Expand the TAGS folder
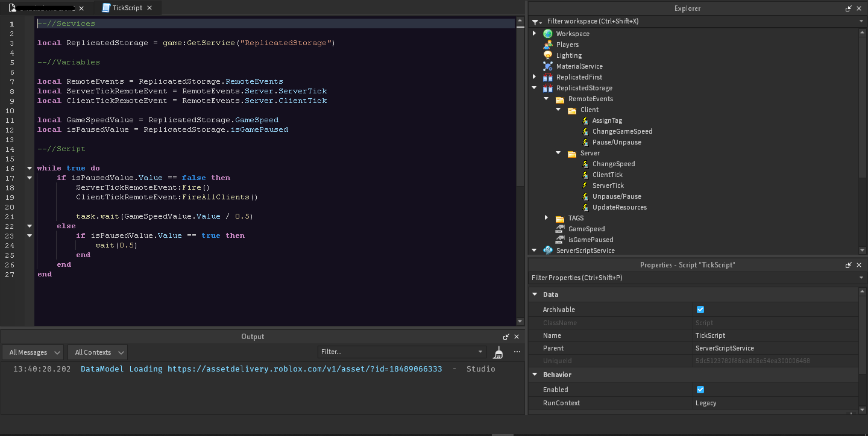Screen dimensions: 868x436 click(546, 217)
